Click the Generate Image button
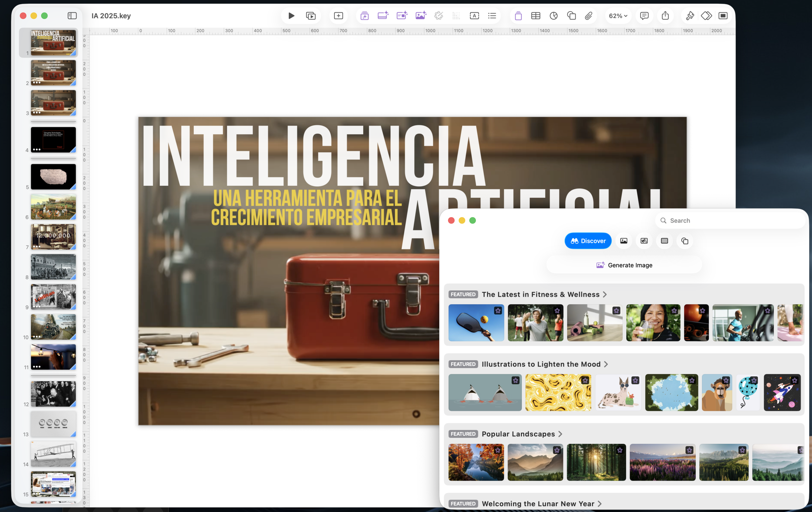The image size is (812, 512). (x=624, y=265)
